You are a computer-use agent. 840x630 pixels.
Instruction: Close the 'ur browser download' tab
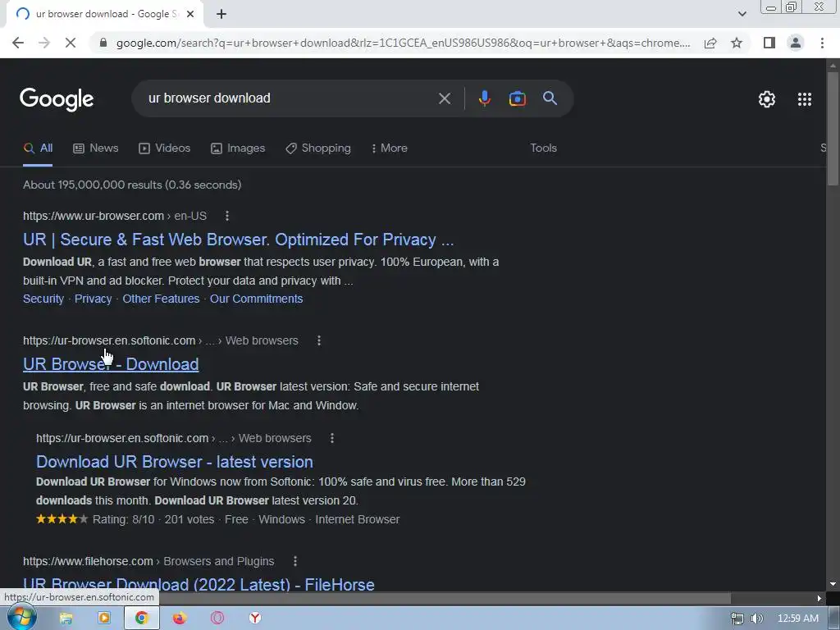(190, 15)
